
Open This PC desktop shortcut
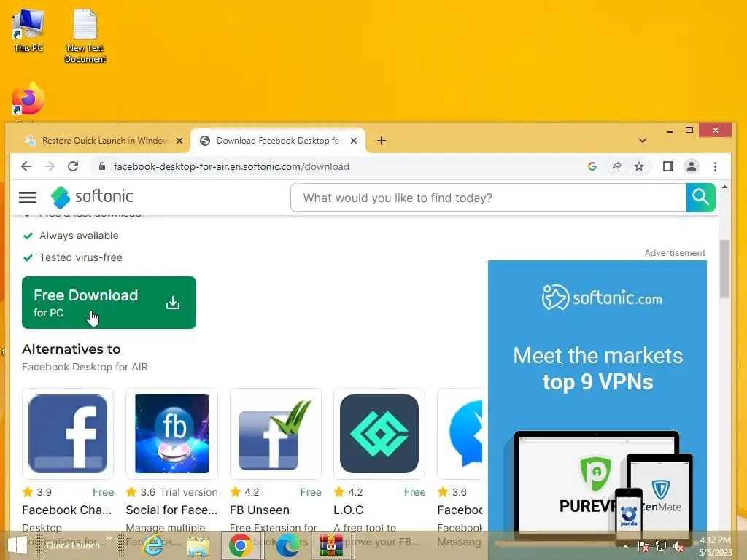coord(28,31)
